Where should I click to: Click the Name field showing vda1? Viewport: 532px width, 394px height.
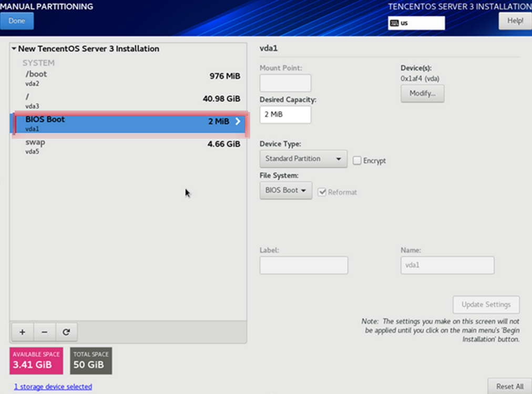[x=447, y=265]
